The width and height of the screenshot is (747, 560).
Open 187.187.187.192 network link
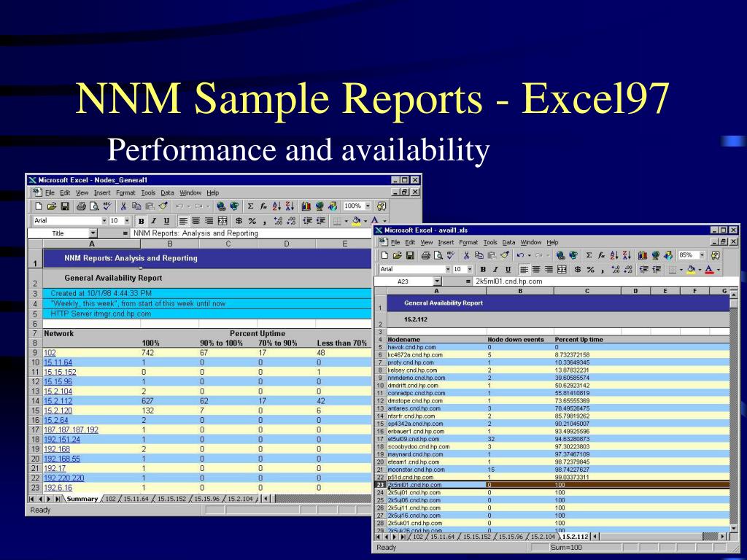click(71, 430)
